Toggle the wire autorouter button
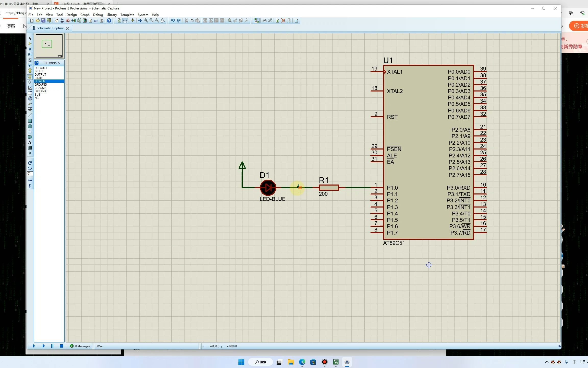Screen dimensions: 588x368 pos(257,21)
